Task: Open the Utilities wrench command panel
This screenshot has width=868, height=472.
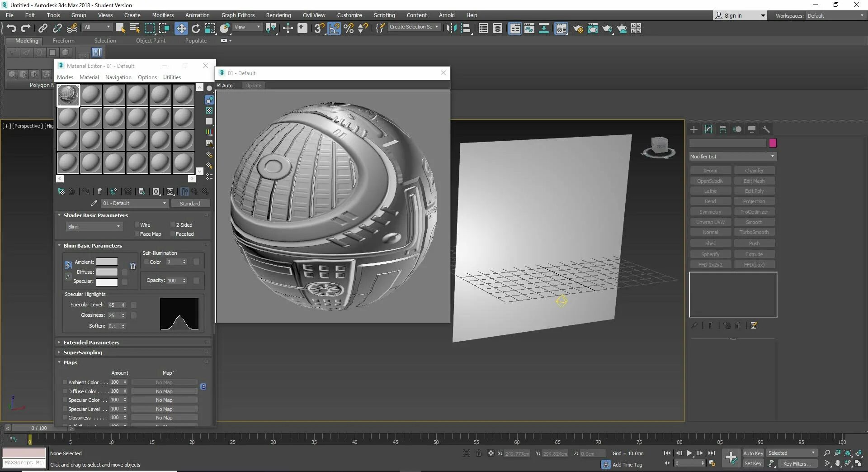Action: [x=766, y=129]
